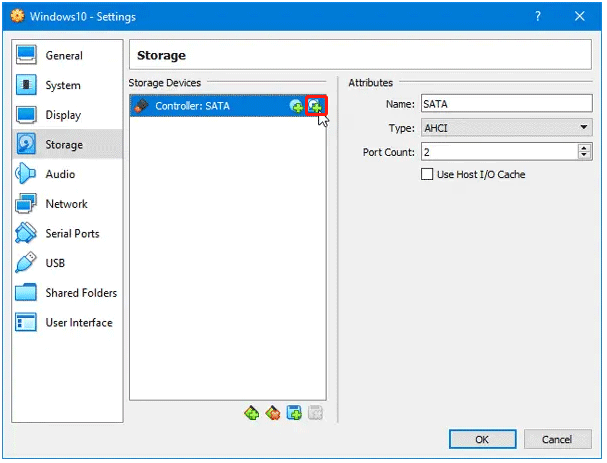
Task: Enable Use Host I/O Cache checkbox
Action: point(427,174)
